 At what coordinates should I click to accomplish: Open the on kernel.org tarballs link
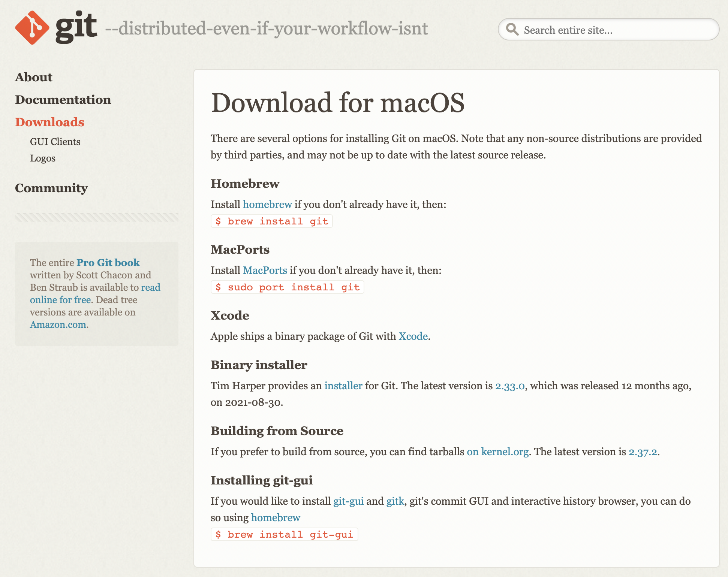pos(498,451)
